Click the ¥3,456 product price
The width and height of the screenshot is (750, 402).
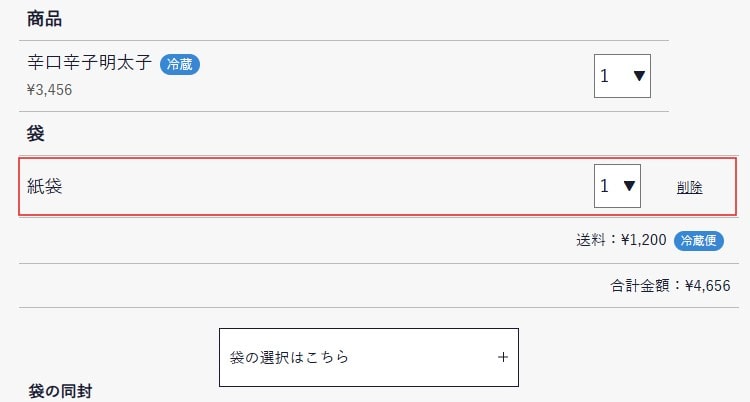50,89
